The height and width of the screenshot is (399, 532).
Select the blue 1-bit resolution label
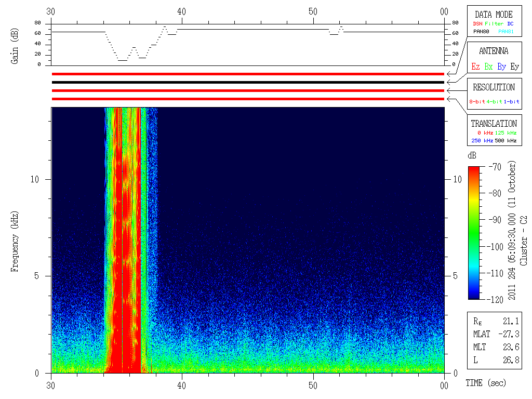click(511, 101)
